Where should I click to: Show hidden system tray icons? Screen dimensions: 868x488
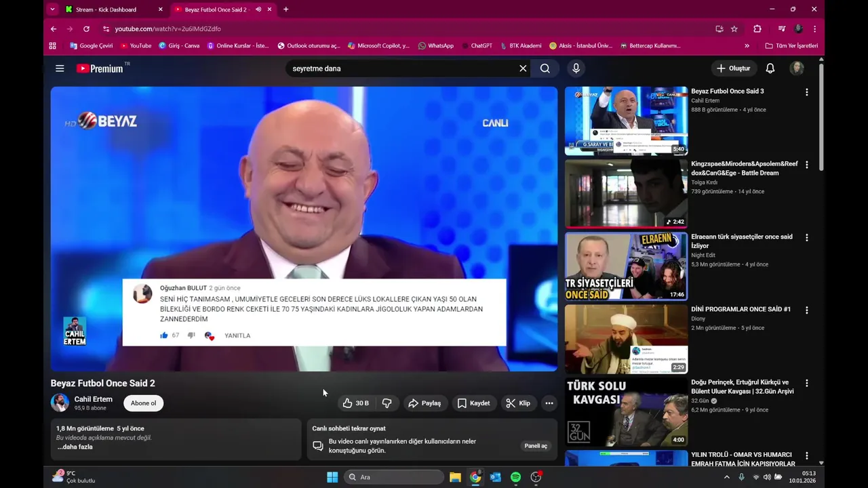(727, 477)
